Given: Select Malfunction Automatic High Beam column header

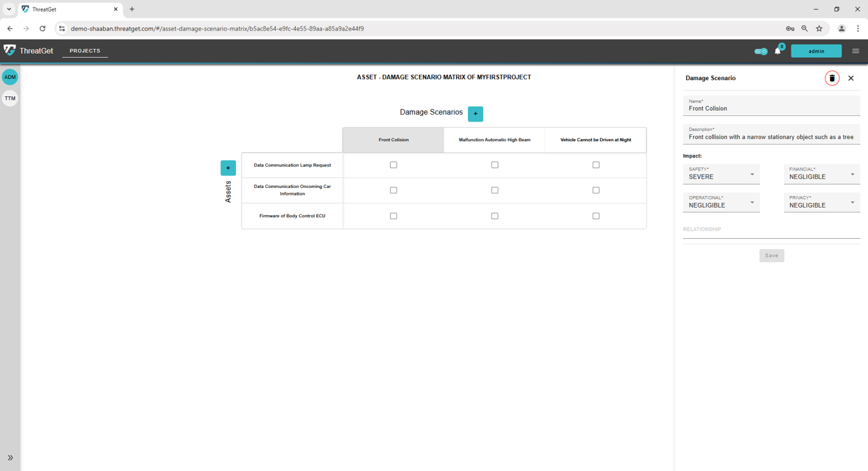Looking at the screenshot, I should 494,140.
